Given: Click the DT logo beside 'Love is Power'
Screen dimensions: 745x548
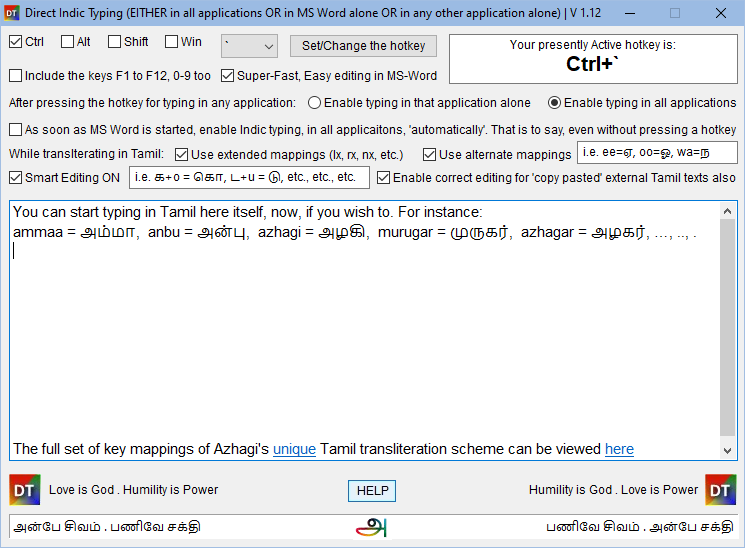Looking at the screenshot, I should point(721,490).
